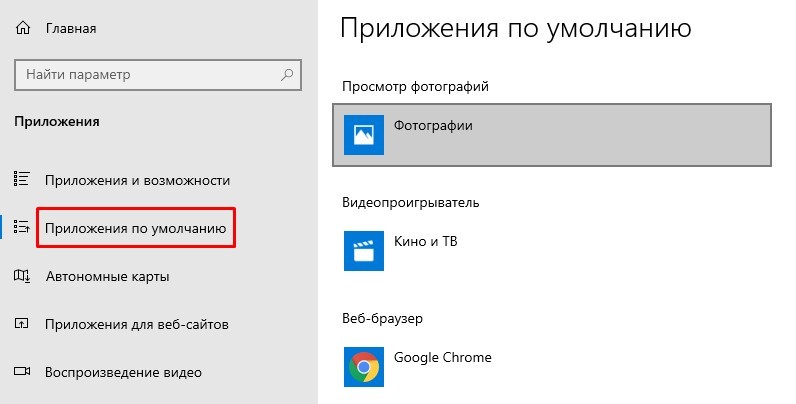The height and width of the screenshot is (404, 796).
Task: Open Автономные карты section
Action: [x=108, y=277]
